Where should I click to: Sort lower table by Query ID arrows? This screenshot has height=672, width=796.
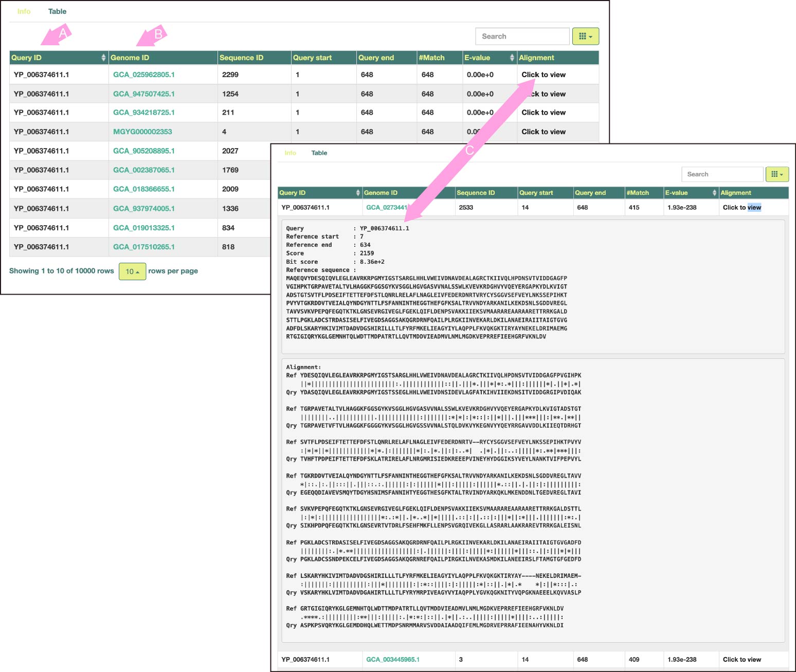pyautogui.click(x=358, y=193)
